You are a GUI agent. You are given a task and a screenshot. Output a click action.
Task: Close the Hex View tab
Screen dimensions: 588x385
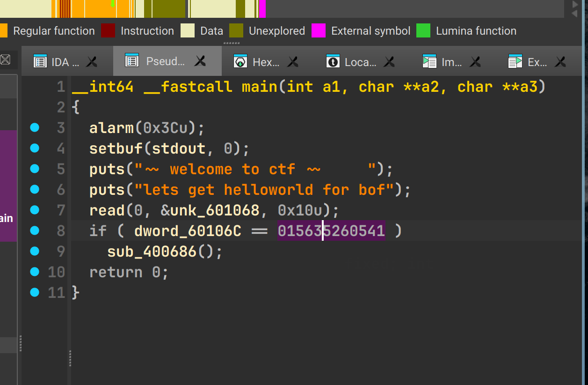pos(293,61)
